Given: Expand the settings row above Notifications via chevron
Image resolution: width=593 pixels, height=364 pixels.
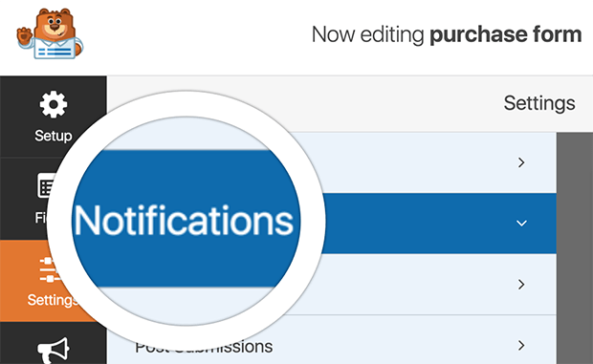Looking at the screenshot, I should pyautogui.click(x=521, y=162).
